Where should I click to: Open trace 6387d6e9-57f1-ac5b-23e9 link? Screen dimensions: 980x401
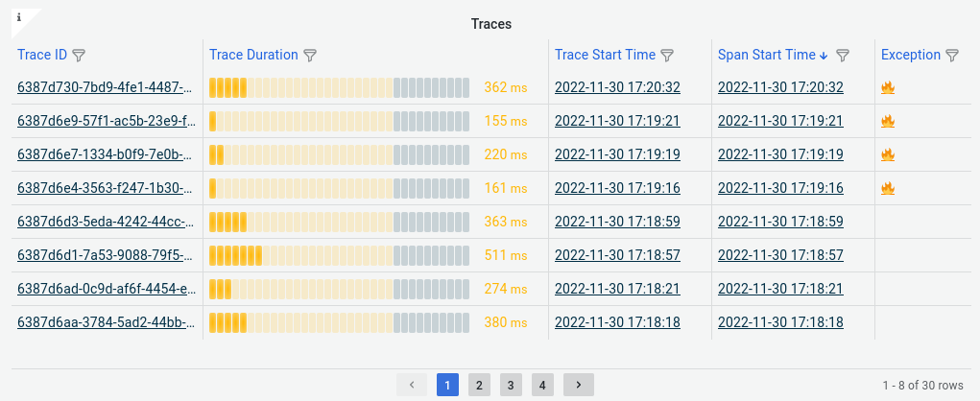(x=107, y=121)
